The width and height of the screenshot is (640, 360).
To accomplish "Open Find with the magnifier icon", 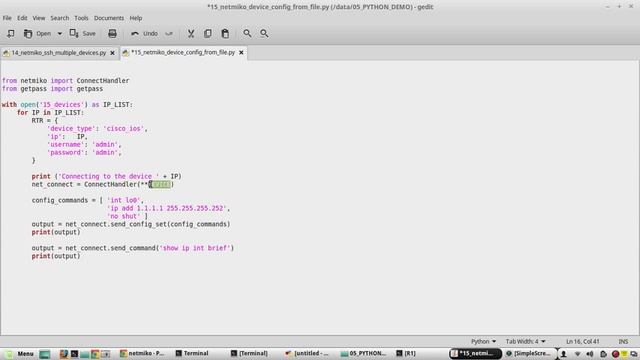I will (x=247, y=33).
